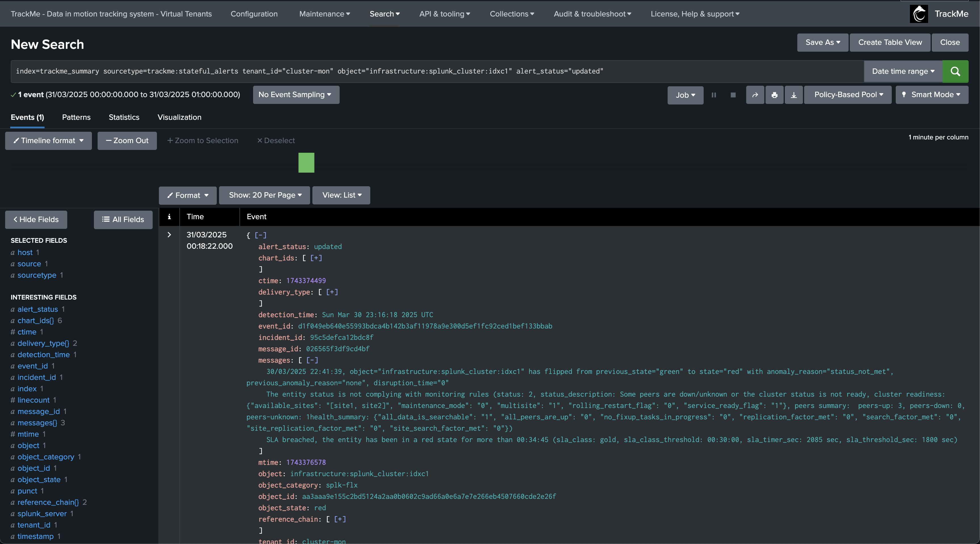Share the search job
Image resolution: width=980 pixels, height=544 pixels.
pos(755,95)
